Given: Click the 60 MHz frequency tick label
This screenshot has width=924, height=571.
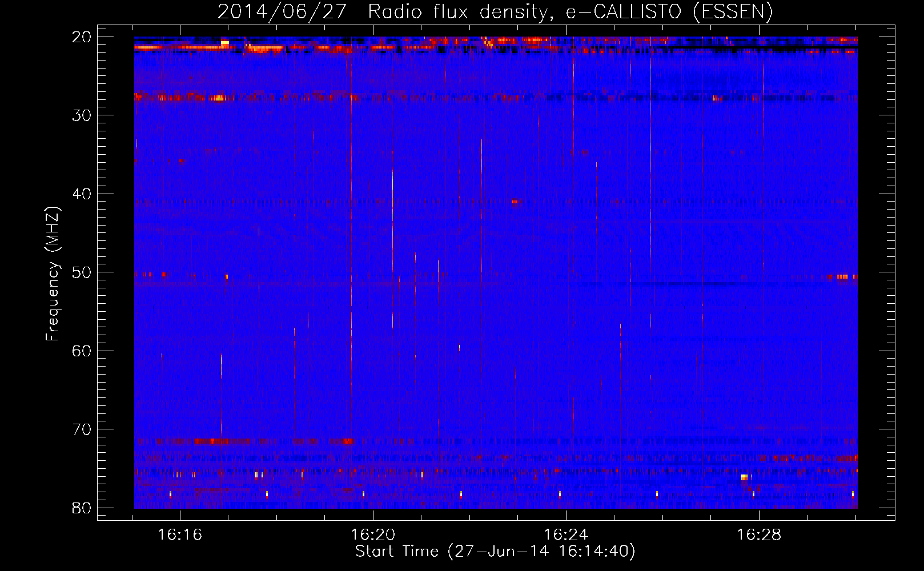Looking at the screenshot, I should pos(82,351).
